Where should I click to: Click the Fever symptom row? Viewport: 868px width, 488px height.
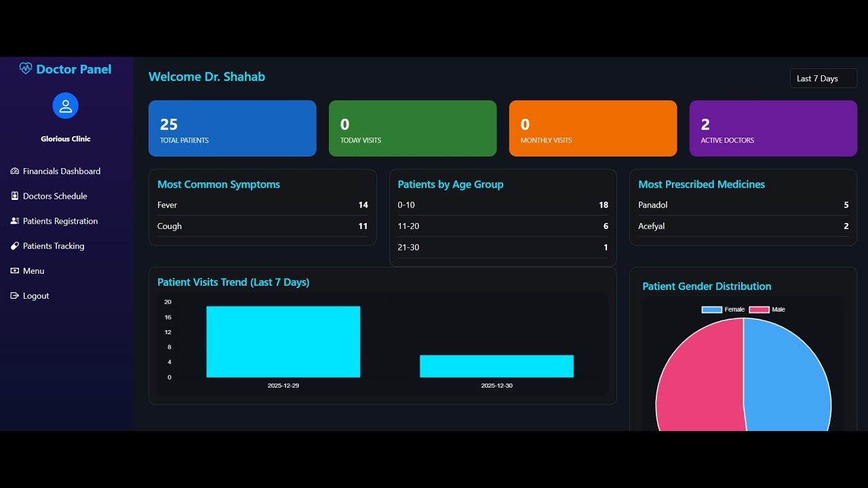(262, 205)
